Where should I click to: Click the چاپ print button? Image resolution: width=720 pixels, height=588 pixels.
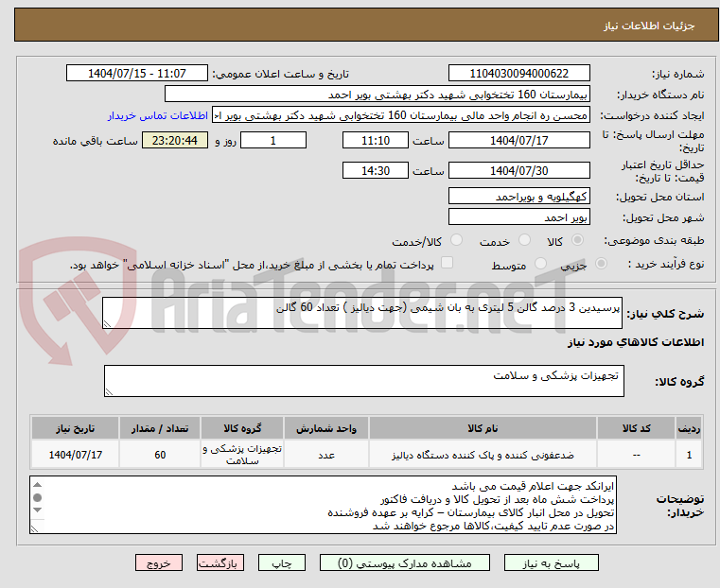[282, 562]
